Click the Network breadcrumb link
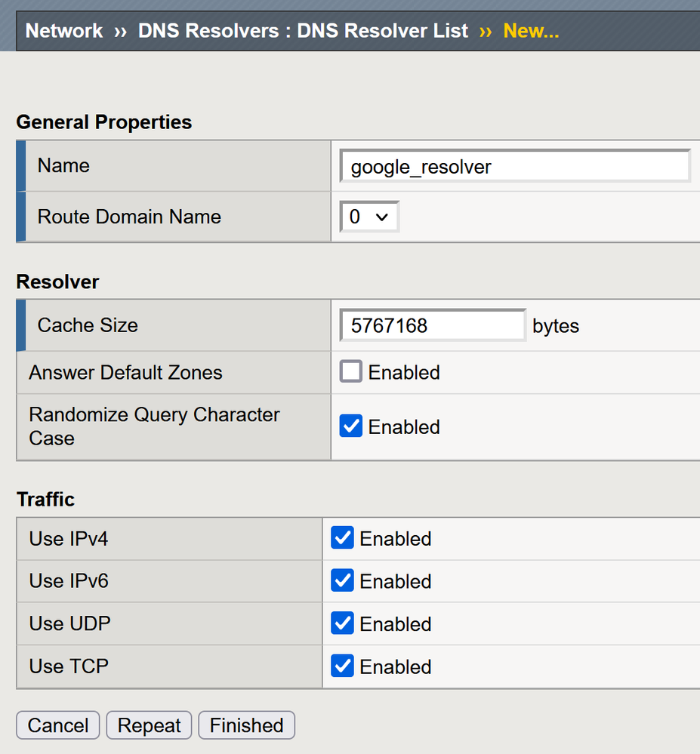The height and width of the screenshot is (754, 700). coord(64,31)
